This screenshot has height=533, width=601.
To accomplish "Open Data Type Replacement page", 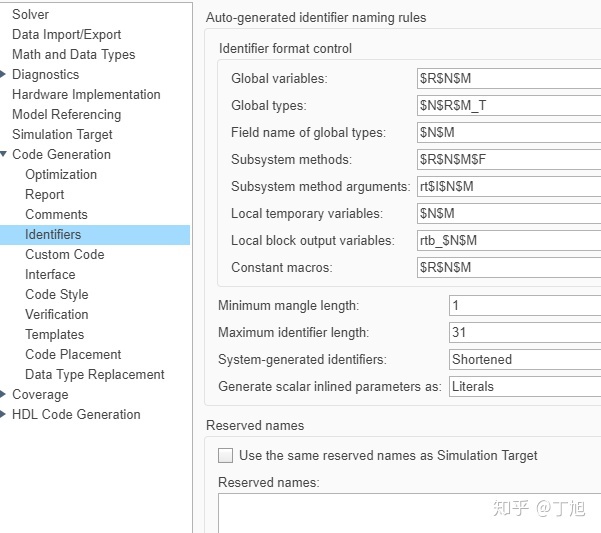I will [x=95, y=375].
